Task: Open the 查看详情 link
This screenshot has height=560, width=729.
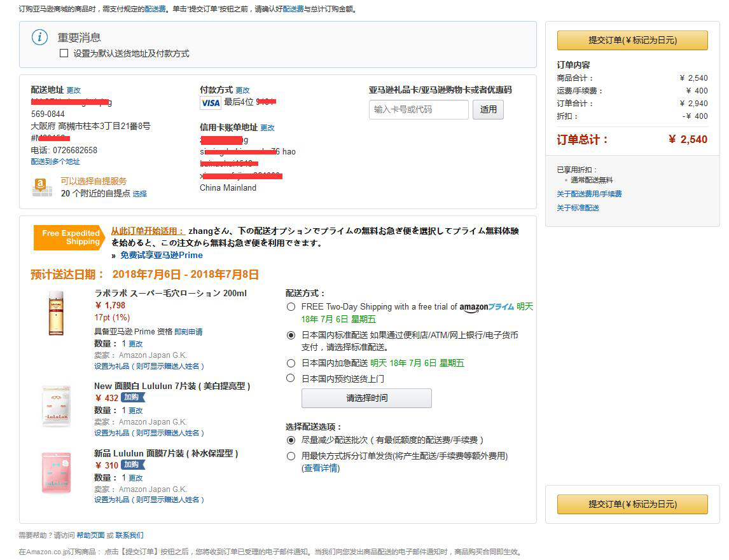Action: [321, 468]
